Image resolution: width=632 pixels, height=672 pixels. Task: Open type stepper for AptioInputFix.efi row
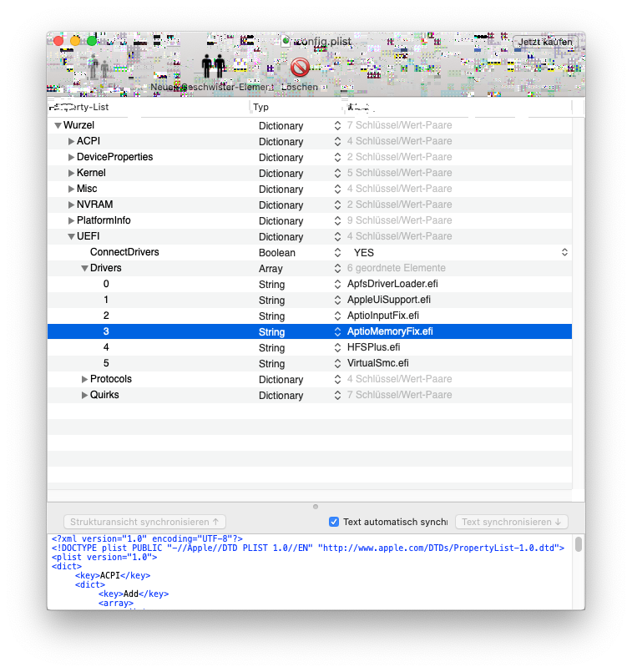(x=337, y=316)
